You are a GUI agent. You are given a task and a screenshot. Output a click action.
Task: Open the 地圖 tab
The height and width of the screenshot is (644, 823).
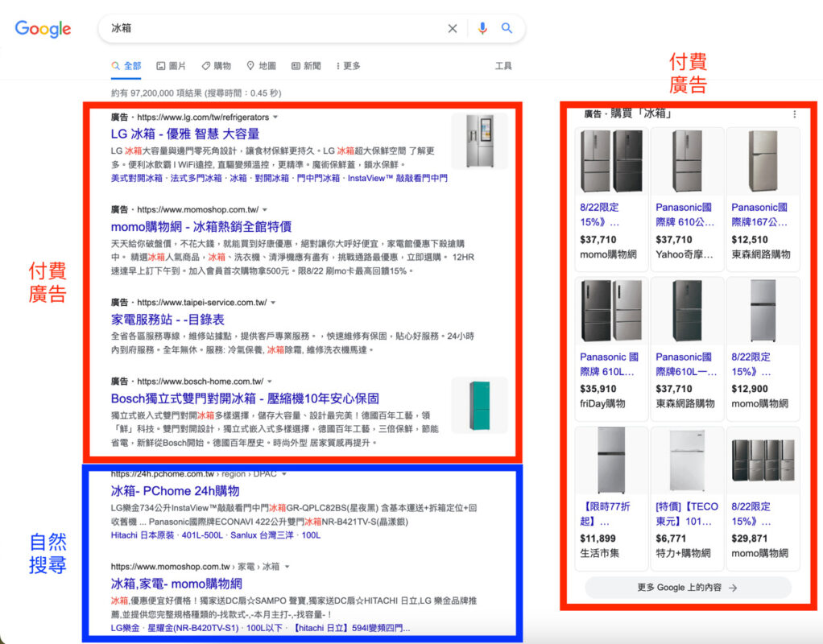click(x=262, y=66)
